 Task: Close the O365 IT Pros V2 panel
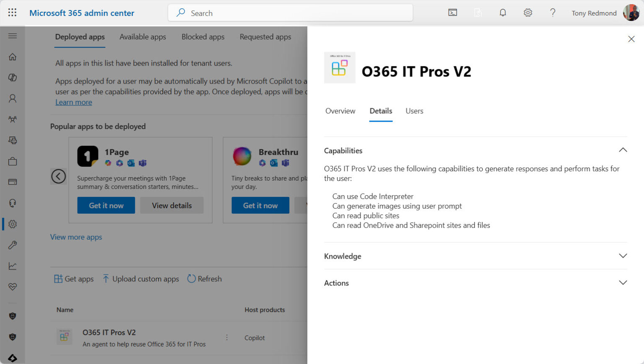631,39
